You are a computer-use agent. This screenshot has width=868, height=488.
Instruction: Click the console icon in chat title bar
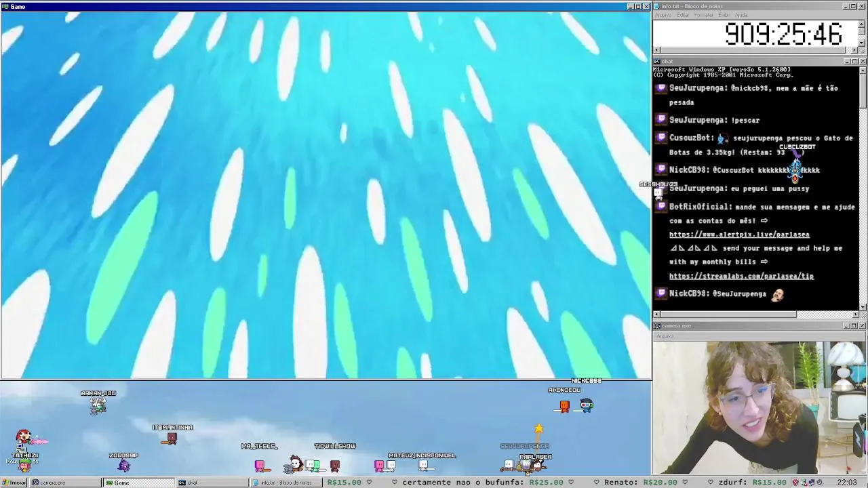point(657,62)
